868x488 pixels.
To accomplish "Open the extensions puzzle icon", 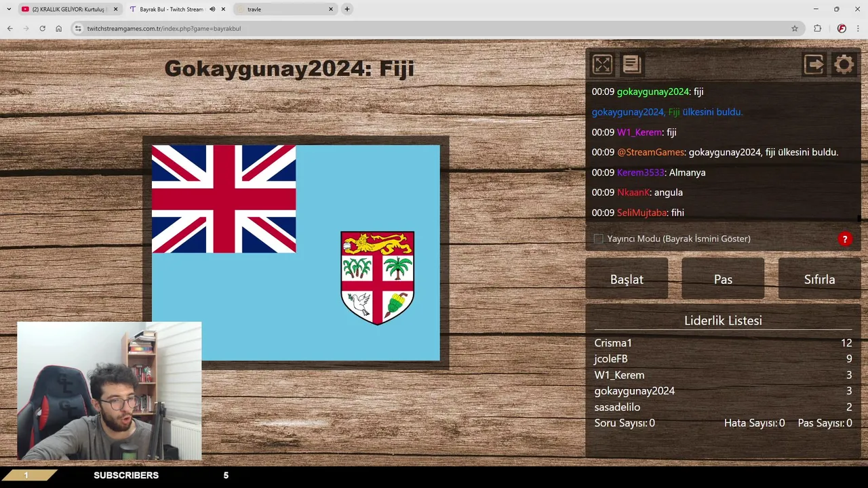I will coord(817,28).
